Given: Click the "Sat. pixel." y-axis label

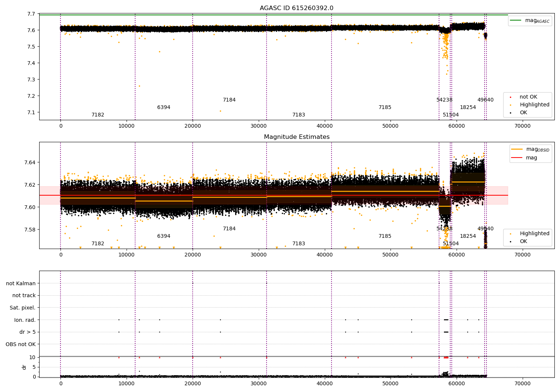Looking at the screenshot, I should click(22, 308).
